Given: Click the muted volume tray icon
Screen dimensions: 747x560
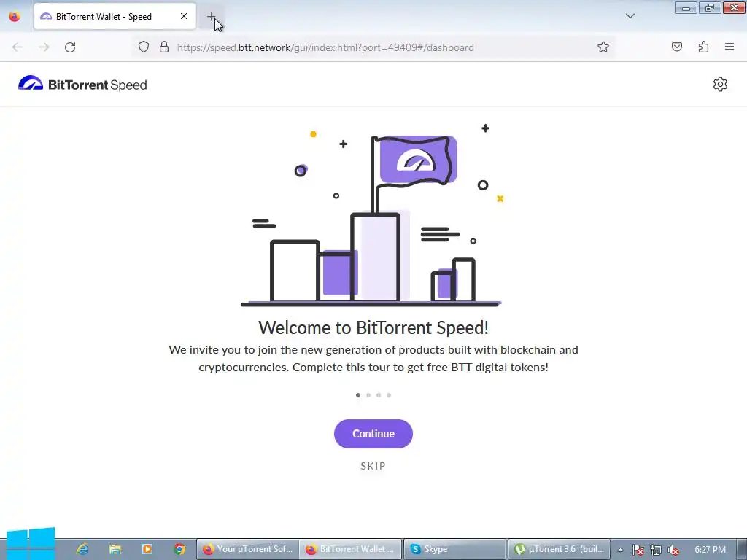Looking at the screenshot, I should 673,550.
